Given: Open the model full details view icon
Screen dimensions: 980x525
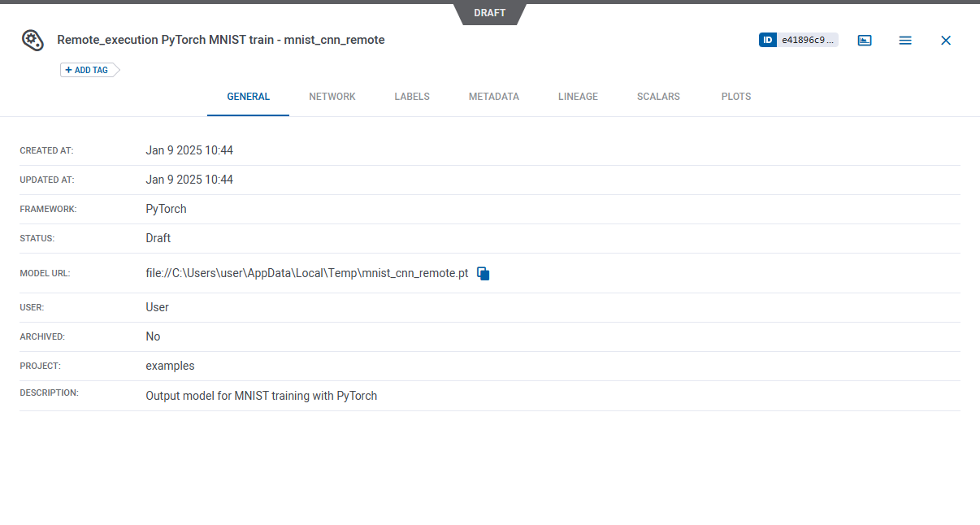Looking at the screenshot, I should [865, 40].
